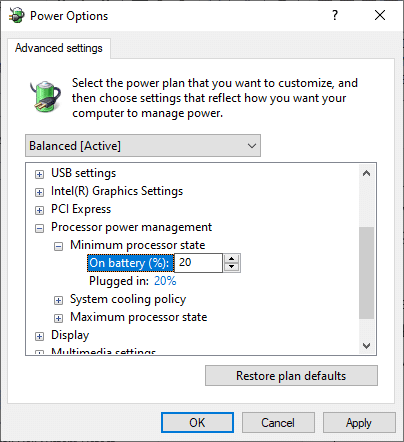Select the Advanced settings tab
This screenshot has height=442, width=404.
pyautogui.click(x=59, y=48)
